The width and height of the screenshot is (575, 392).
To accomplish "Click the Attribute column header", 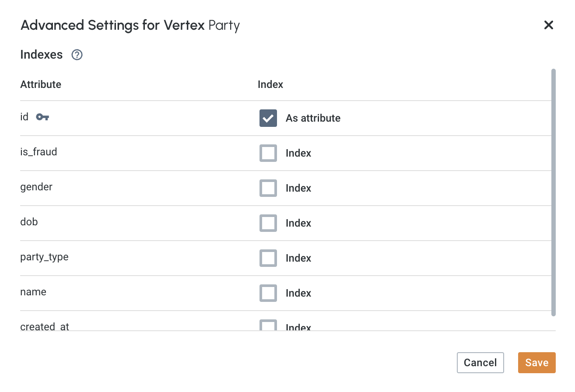I will coord(40,84).
